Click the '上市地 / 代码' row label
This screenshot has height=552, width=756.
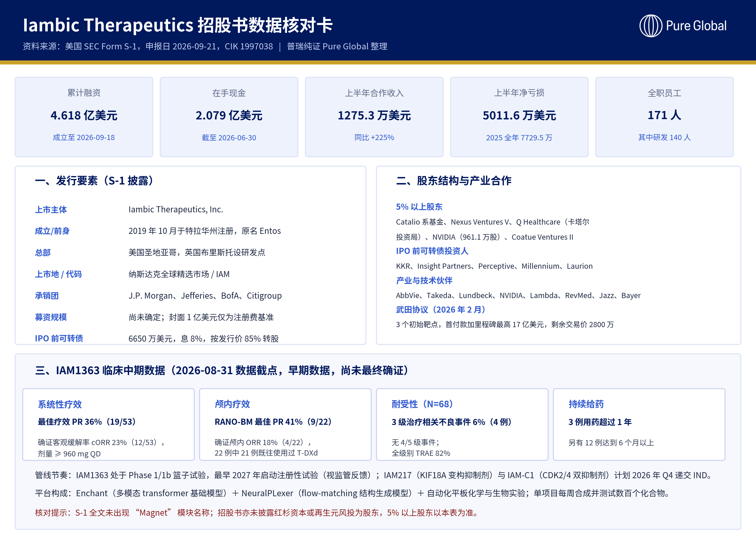point(58,274)
